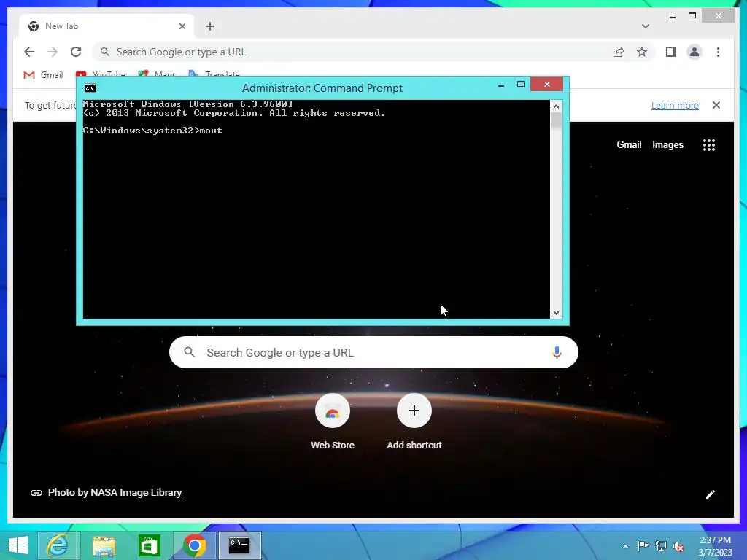Open Command Prompt system menu icon
This screenshot has width=747, height=560.
90,88
